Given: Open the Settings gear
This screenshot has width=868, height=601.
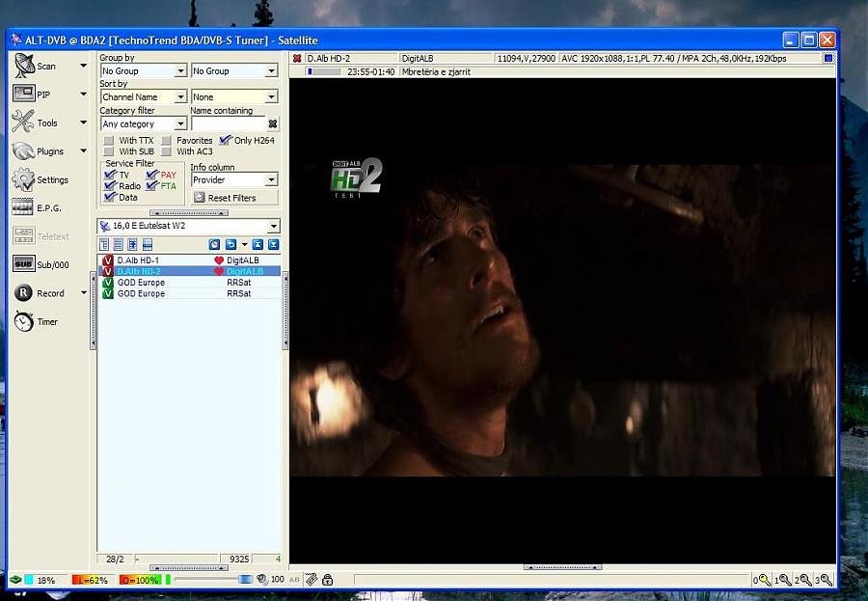Looking at the screenshot, I should click(23, 179).
